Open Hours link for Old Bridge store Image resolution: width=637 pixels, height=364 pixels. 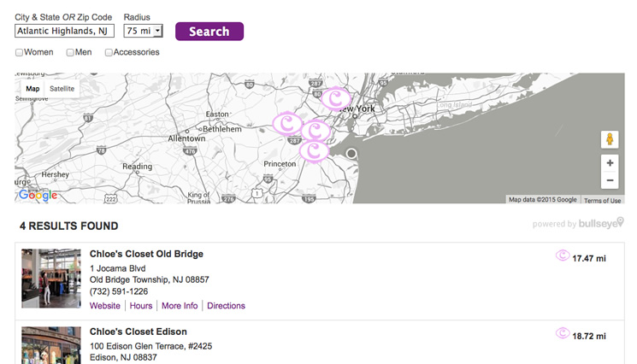[141, 306]
